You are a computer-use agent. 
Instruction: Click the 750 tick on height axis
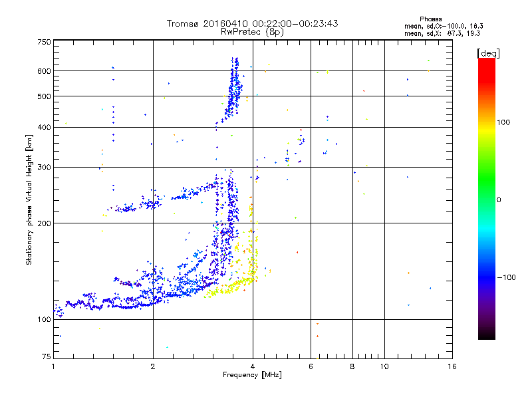click(44, 41)
